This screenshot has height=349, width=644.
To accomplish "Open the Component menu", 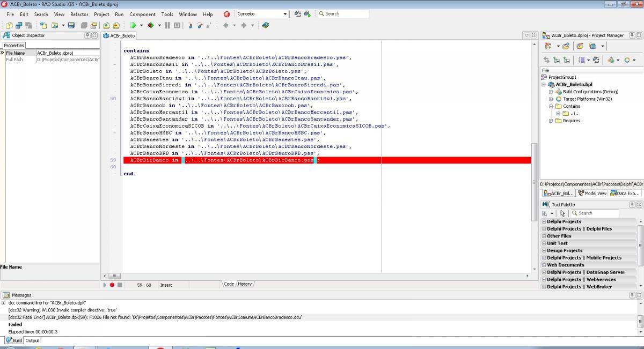I will click(x=142, y=14).
